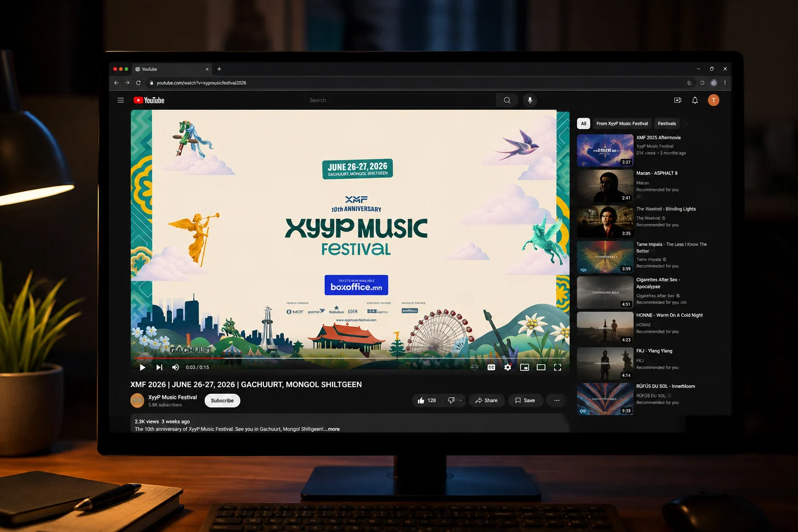Go back with the browser back arrow
The image size is (798, 532).
[x=116, y=83]
